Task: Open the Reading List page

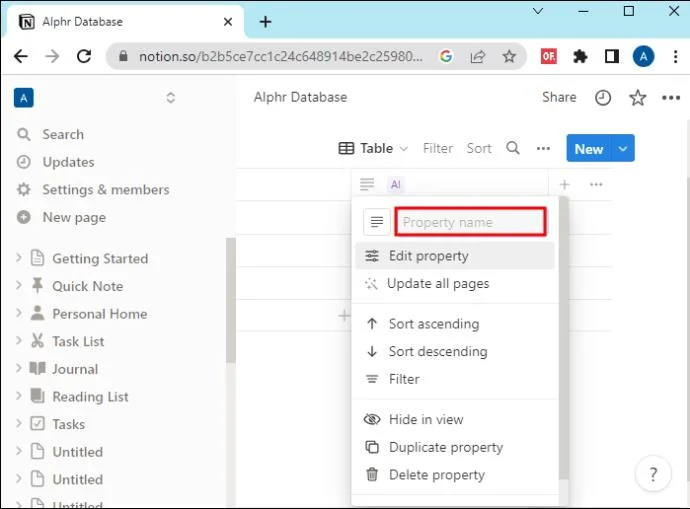Action: pyautogui.click(x=90, y=397)
